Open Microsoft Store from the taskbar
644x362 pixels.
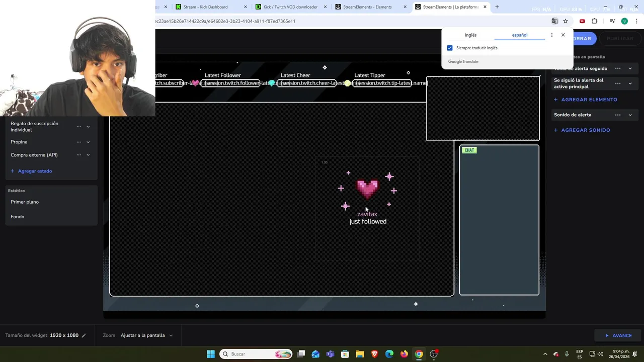coord(345,354)
